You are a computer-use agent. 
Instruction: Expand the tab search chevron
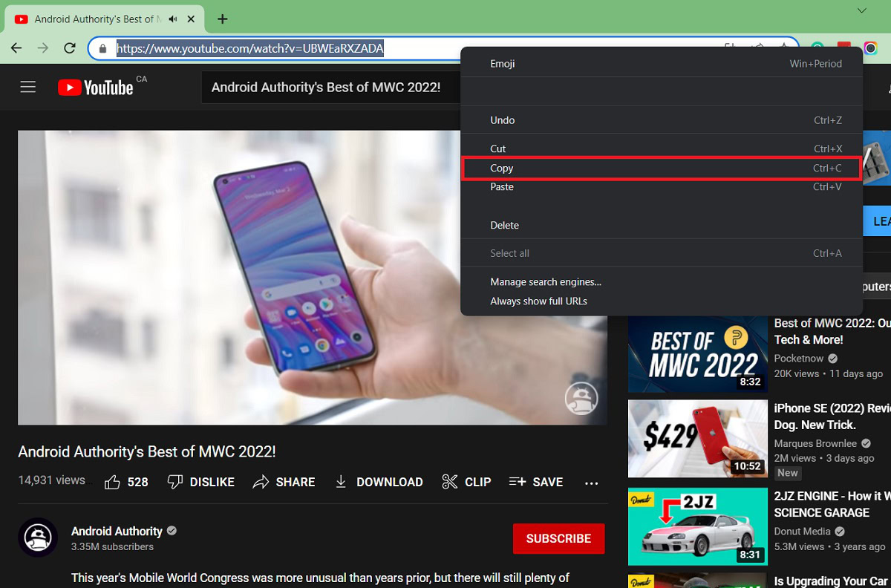pos(862,10)
